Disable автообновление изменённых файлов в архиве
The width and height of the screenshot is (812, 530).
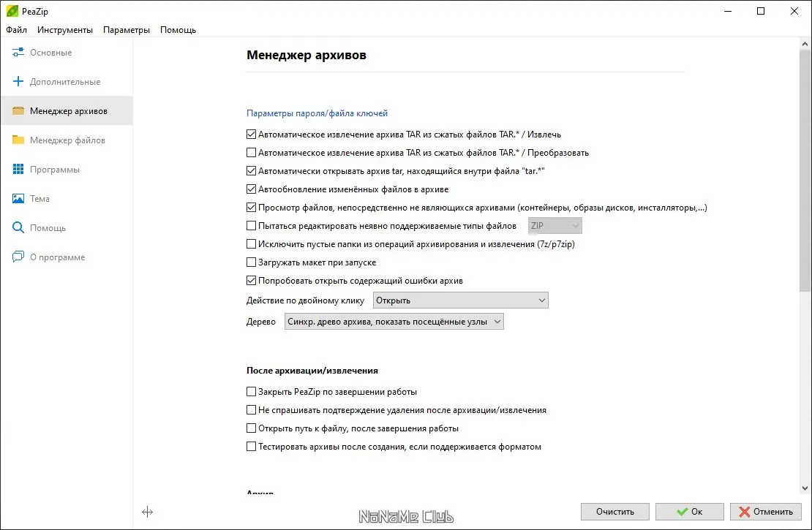251,189
